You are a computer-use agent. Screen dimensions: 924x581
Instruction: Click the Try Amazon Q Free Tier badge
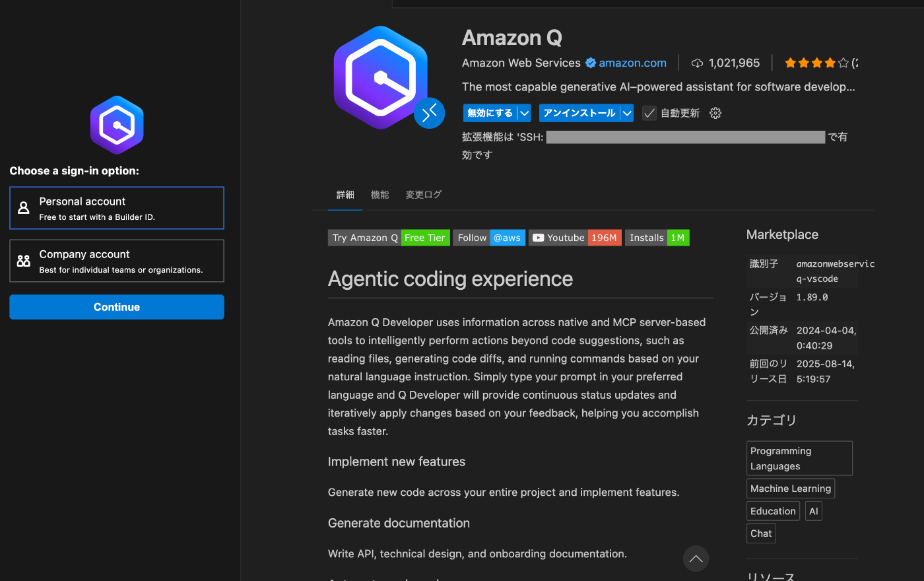[389, 238]
